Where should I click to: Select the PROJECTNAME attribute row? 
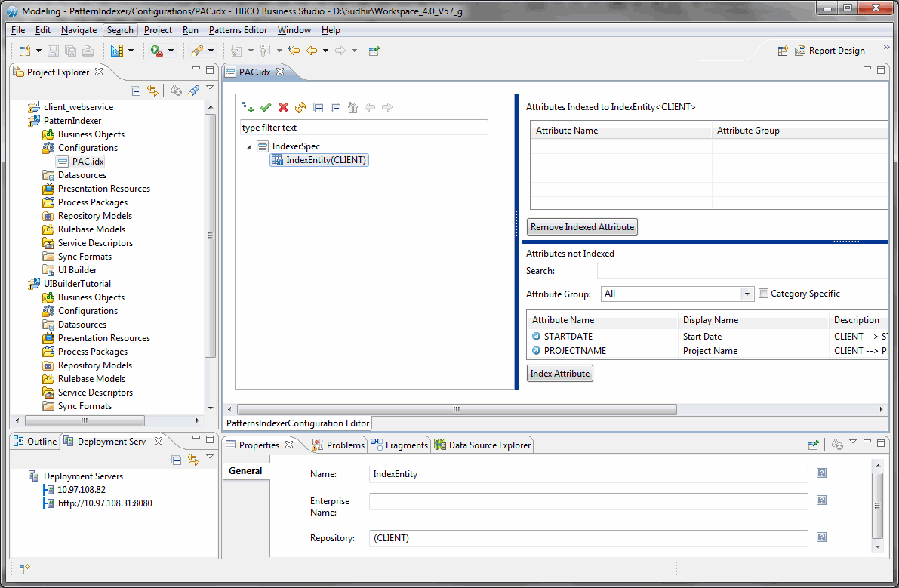(709, 351)
